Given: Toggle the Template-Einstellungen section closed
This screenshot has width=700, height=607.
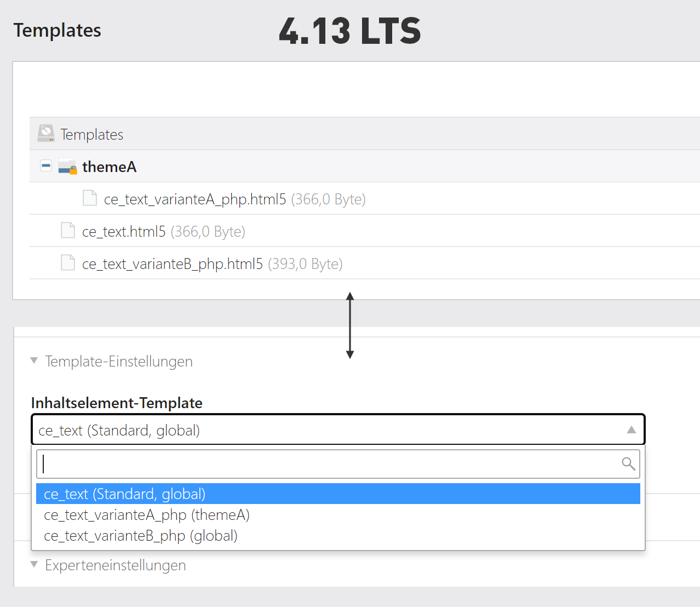Looking at the screenshot, I should [x=118, y=361].
